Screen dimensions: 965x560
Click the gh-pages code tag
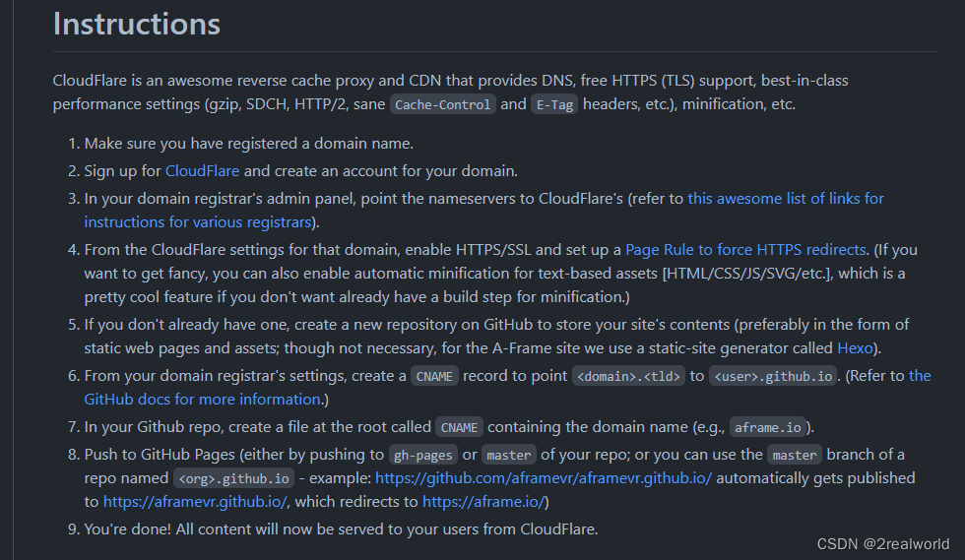coord(420,455)
